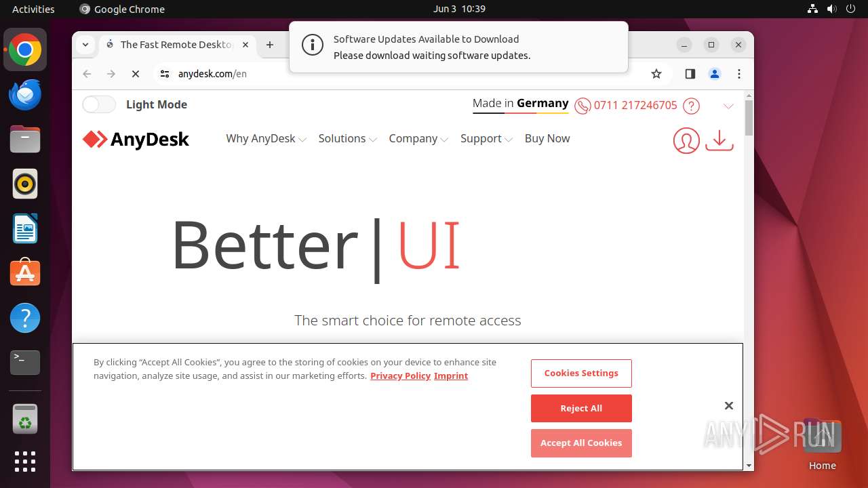Go back to the previous page
Screen dimensions: 868x488
[87, 74]
